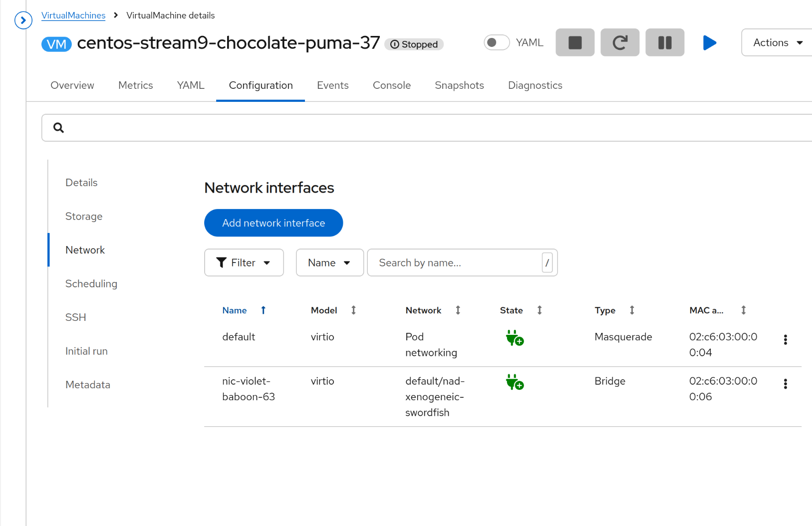Click default/nad-xenogeneic-swordfish network cell

tap(435, 397)
